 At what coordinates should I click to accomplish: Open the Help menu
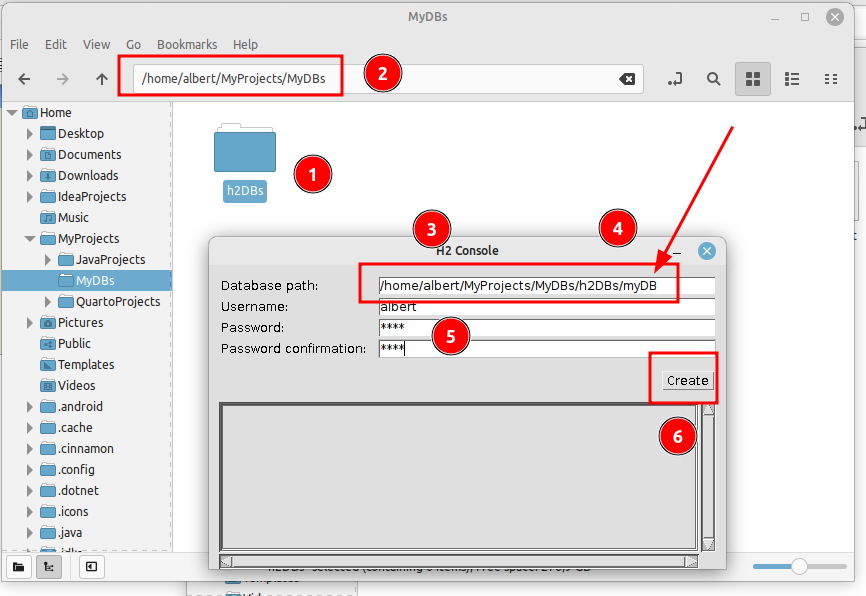tap(245, 44)
